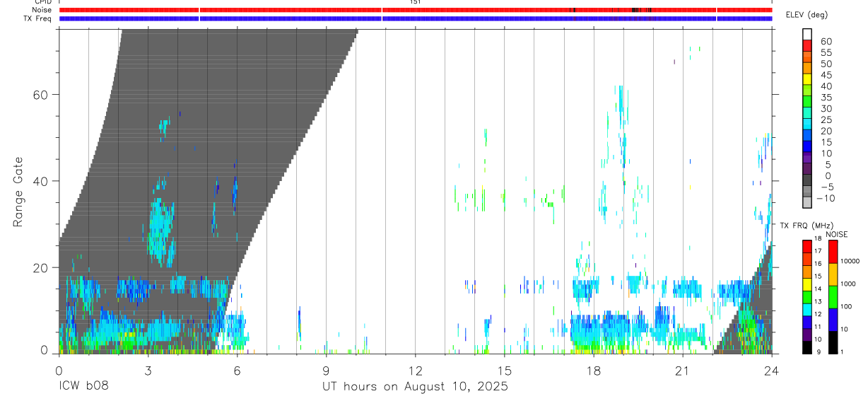Click x-axis tick label '6'
This screenshot has width=868, height=401.
(x=237, y=371)
